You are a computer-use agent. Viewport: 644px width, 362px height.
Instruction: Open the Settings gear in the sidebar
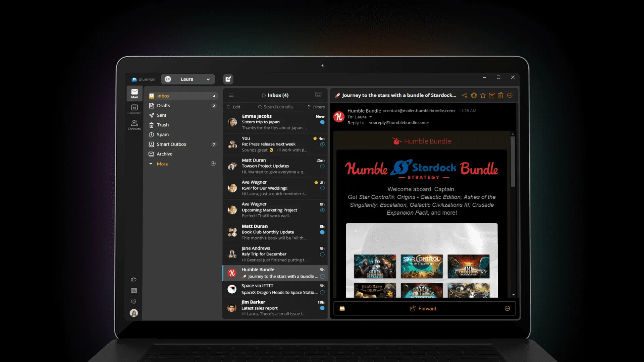tap(133, 301)
